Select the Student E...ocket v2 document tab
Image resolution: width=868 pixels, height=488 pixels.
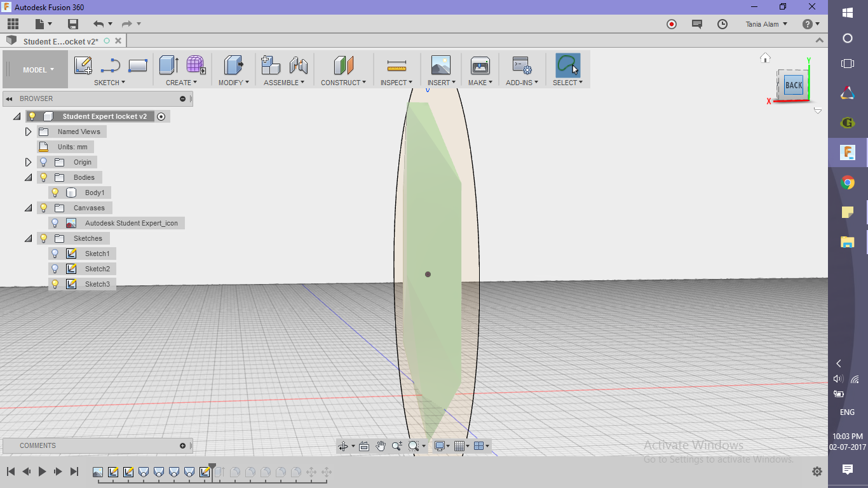pos(61,41)
